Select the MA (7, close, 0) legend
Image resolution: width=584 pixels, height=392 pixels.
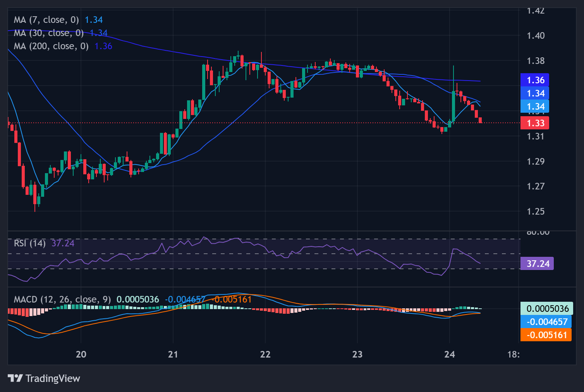click(46, 20)
